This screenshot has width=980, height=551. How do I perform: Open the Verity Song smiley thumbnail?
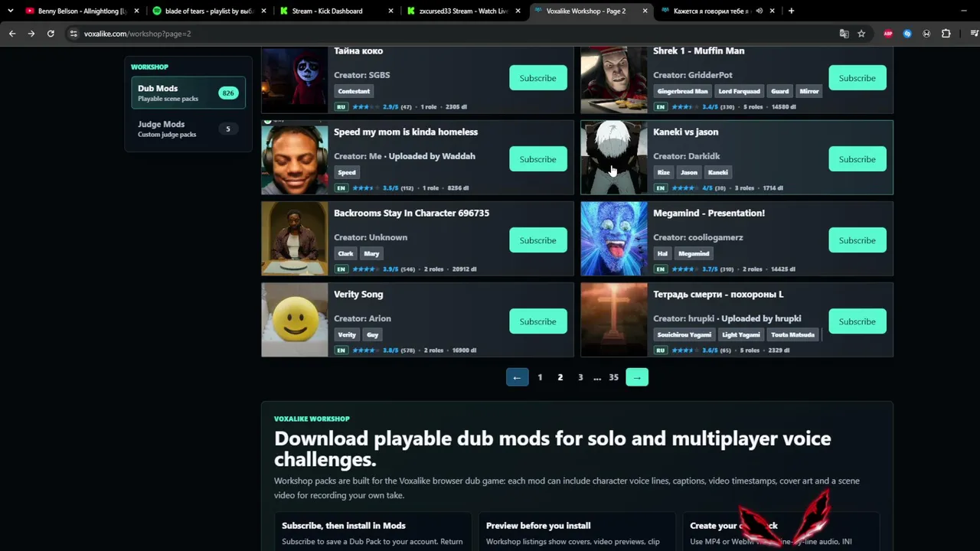click(x=295, y=320)
